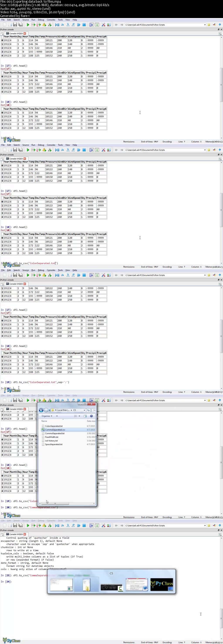Open Preferences tools icon in CS dialog frame
The width and height of the screenshot is (223, 644).
pyautogui.click(x=103, y=400)
